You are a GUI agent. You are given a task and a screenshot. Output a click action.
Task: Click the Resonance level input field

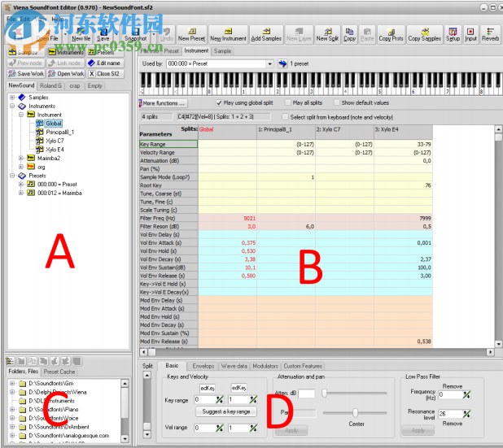pos(450,414)
